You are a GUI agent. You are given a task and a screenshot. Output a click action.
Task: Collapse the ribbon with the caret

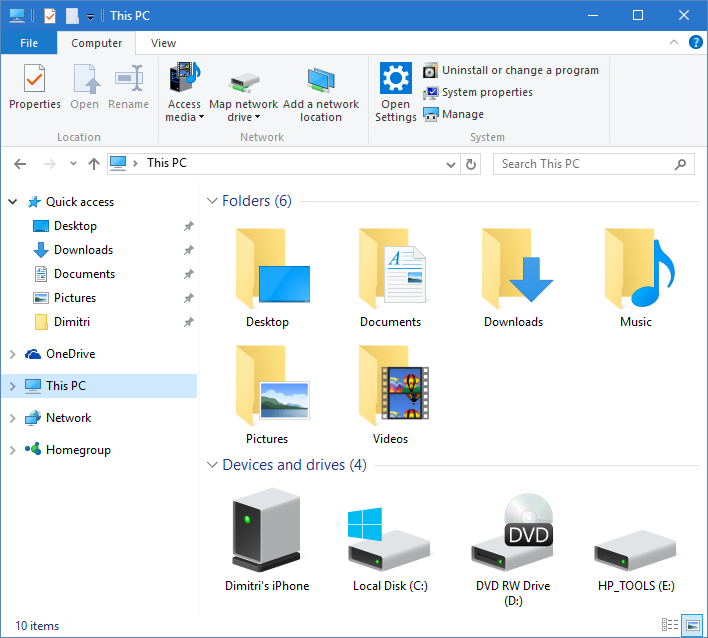(674, 42)
